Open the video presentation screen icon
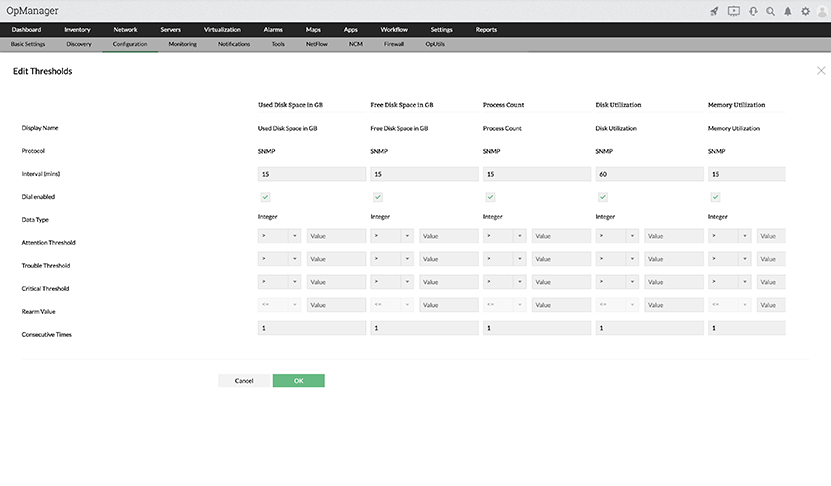This screenshot has height=486, width=831. [x=734, y=11]
